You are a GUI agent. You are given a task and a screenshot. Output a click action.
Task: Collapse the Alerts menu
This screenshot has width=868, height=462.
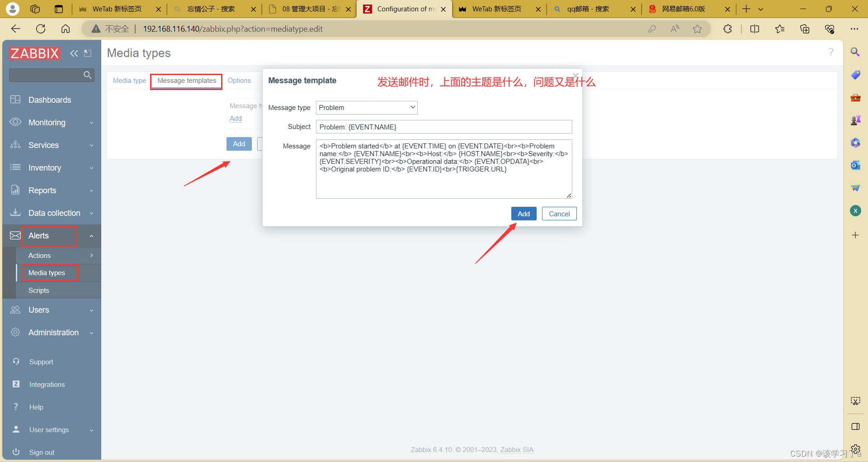click(x=52, y=236)
